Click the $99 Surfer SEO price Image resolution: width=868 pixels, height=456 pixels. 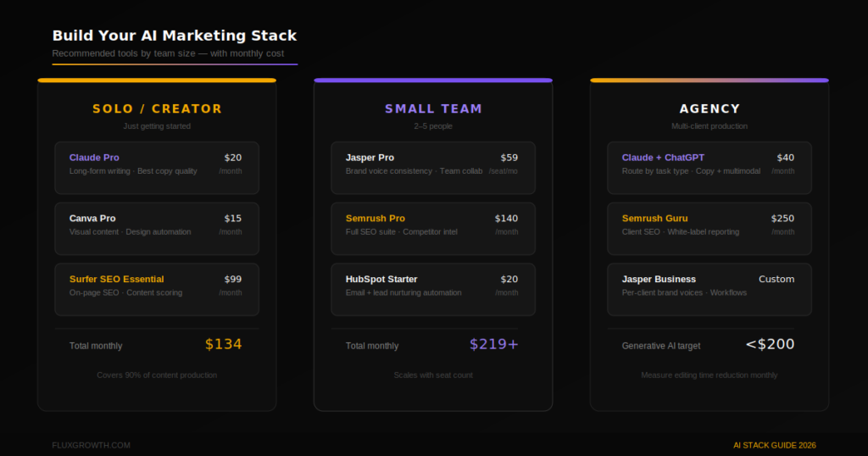[233, 280]
